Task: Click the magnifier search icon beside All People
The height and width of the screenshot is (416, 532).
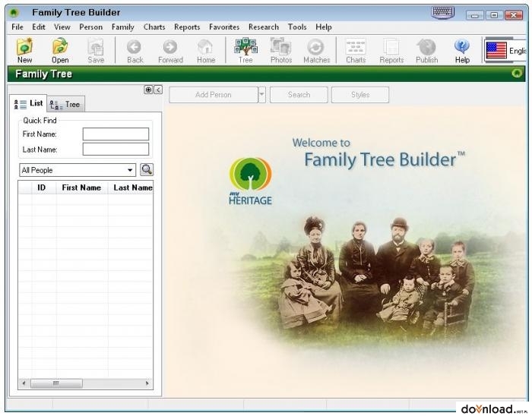Action: 147,170
